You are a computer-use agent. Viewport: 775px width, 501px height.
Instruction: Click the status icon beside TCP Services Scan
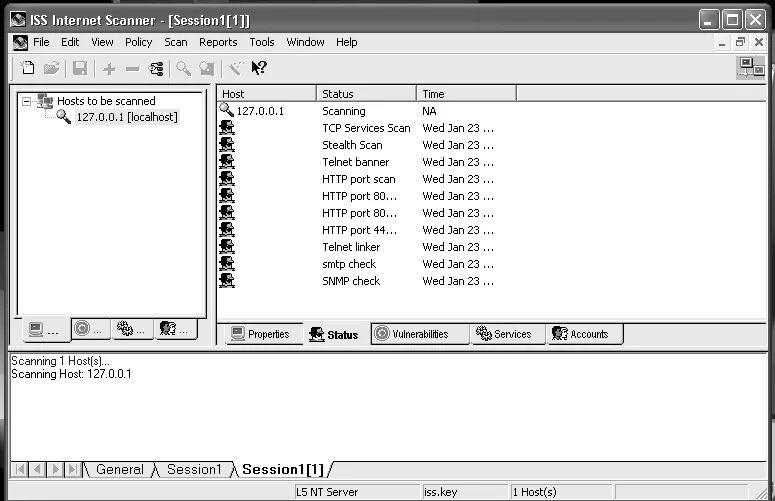(227, 128)
